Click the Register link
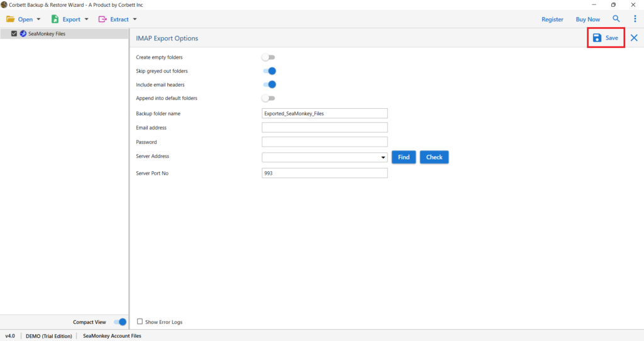 pyautogui.click(x=552, y=20)
